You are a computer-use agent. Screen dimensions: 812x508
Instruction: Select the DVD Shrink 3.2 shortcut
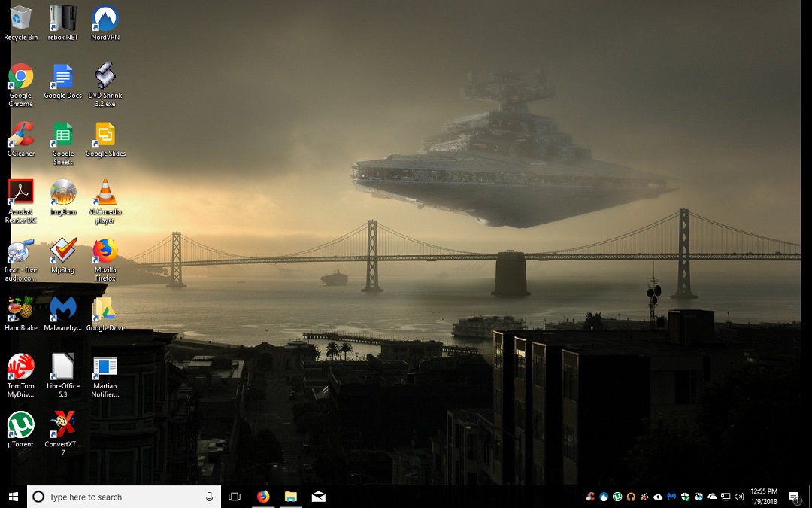(105, 77)
